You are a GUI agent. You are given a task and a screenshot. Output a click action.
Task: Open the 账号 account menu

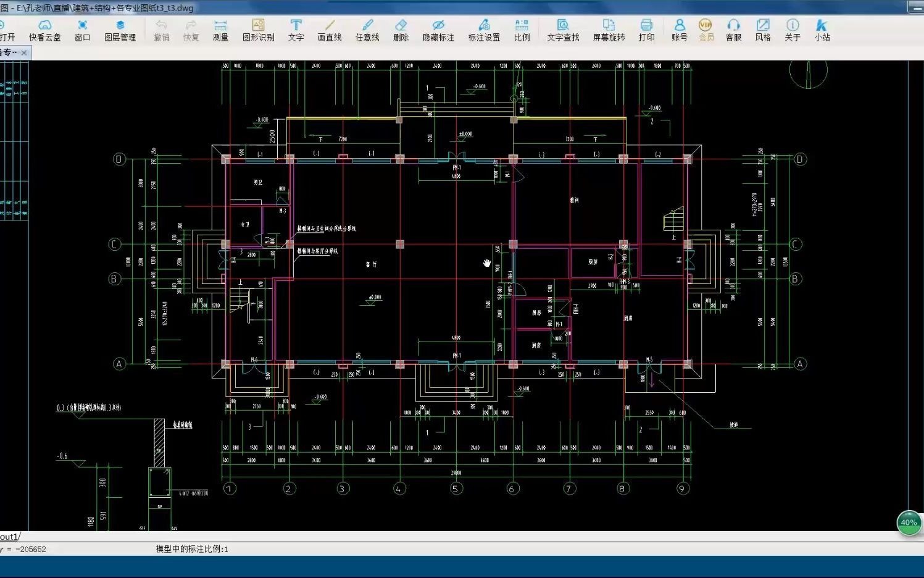680,30
